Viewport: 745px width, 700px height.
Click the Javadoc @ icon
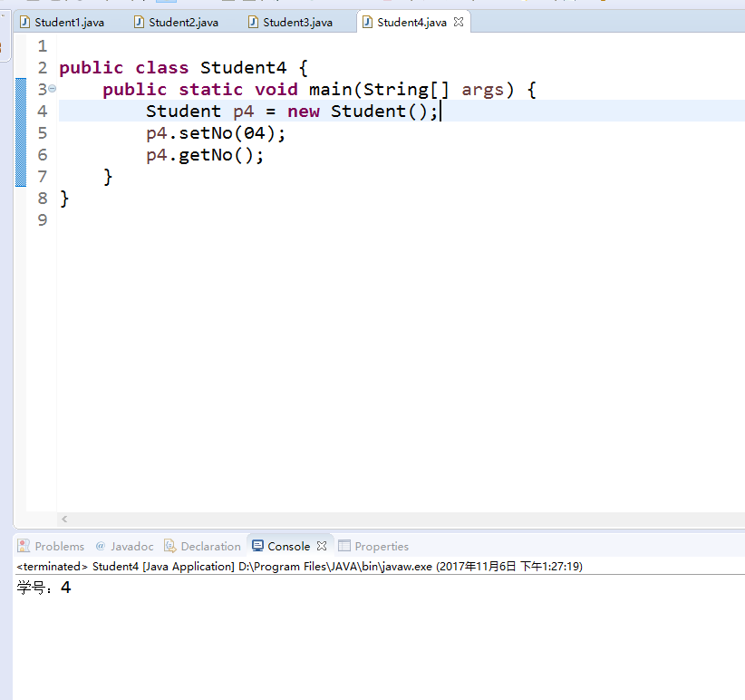click(101, 546)
